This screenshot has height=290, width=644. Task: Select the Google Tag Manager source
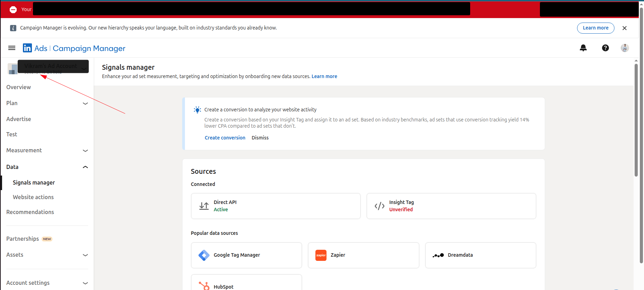point(246,255)
